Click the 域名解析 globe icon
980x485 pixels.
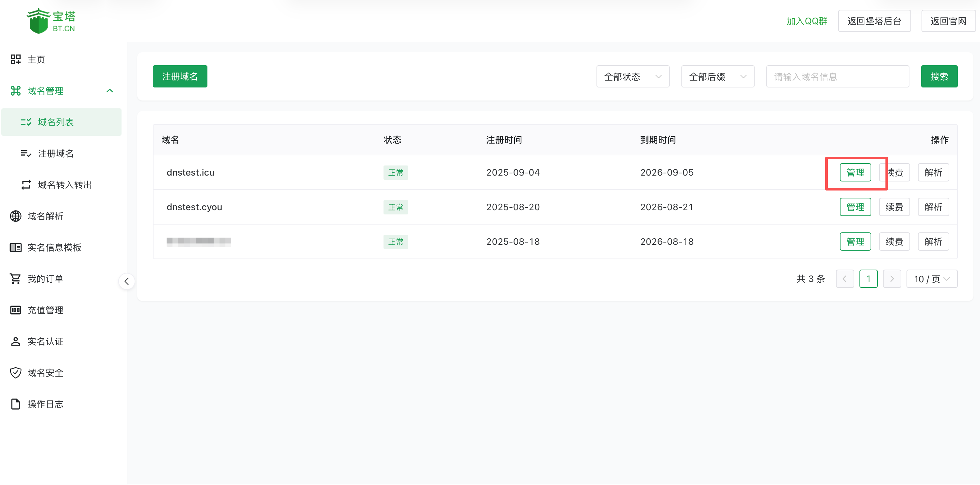[x=16, y=216]
